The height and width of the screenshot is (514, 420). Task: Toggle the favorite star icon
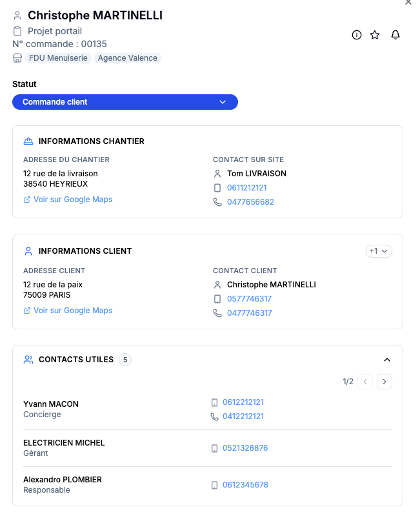375,35
